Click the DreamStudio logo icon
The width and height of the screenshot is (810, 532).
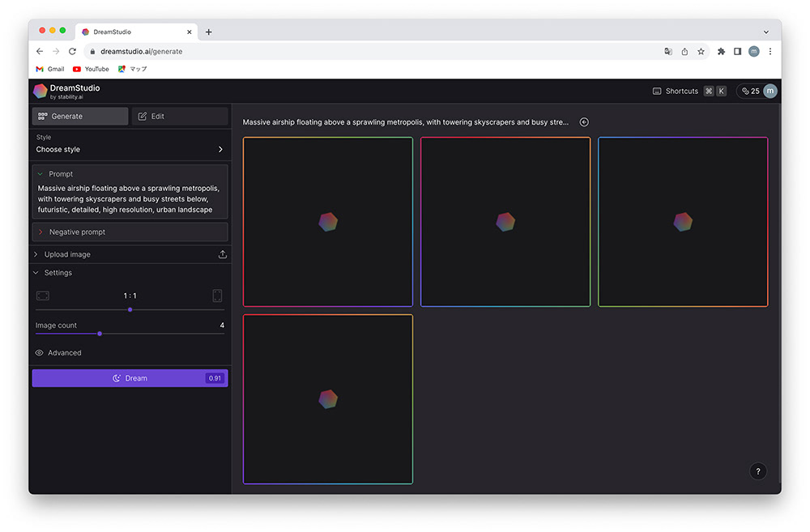[40, 91]
